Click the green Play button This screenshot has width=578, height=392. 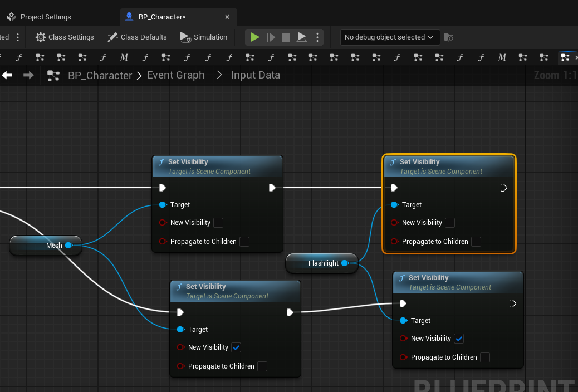(254, 37)
